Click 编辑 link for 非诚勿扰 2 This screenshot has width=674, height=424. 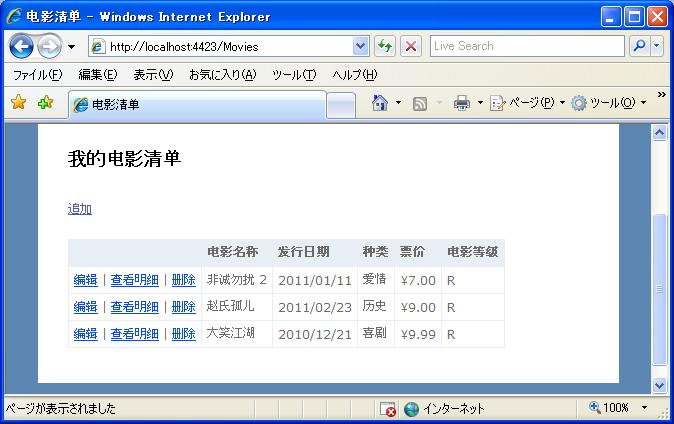tap(86, 280)
